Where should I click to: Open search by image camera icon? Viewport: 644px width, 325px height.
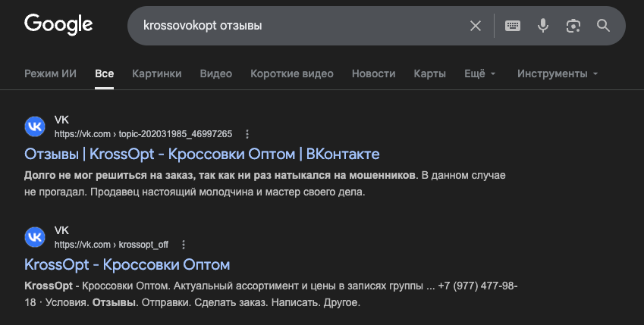(573, 26)
